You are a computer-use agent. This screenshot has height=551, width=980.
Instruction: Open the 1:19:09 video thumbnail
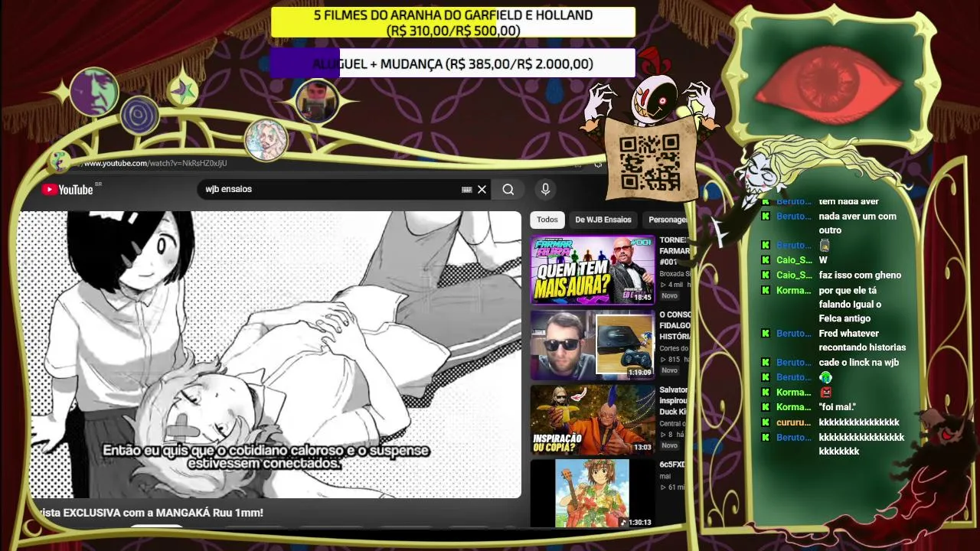pyautogui.click(x=593, y=344)
